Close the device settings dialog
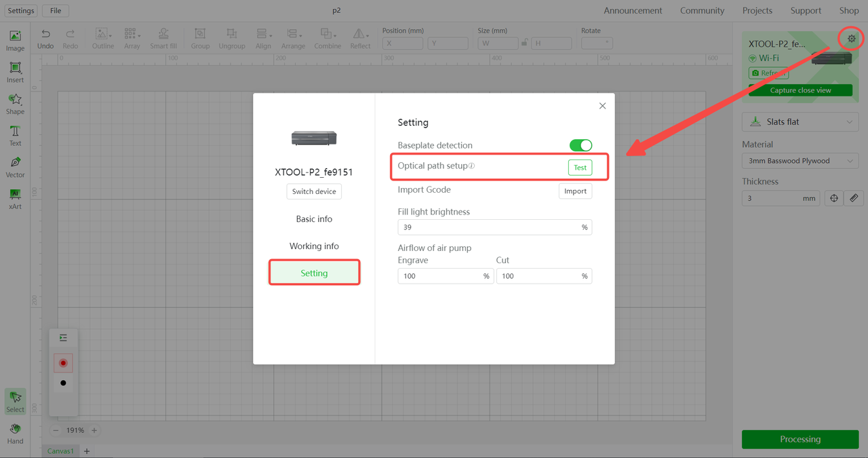This screenshot has height=458, width=868. tap(602, 106)
